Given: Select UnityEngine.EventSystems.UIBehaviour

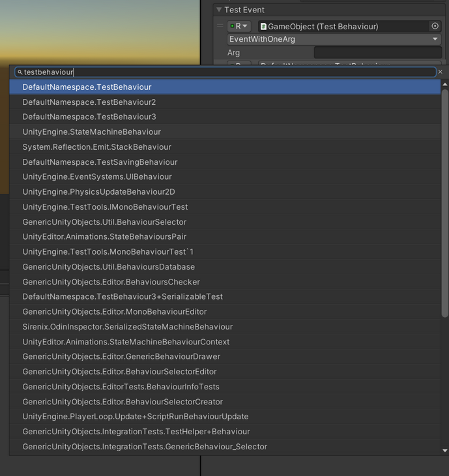Looking at the screenshot, I should pyautogui.click(x=225, y=177).
